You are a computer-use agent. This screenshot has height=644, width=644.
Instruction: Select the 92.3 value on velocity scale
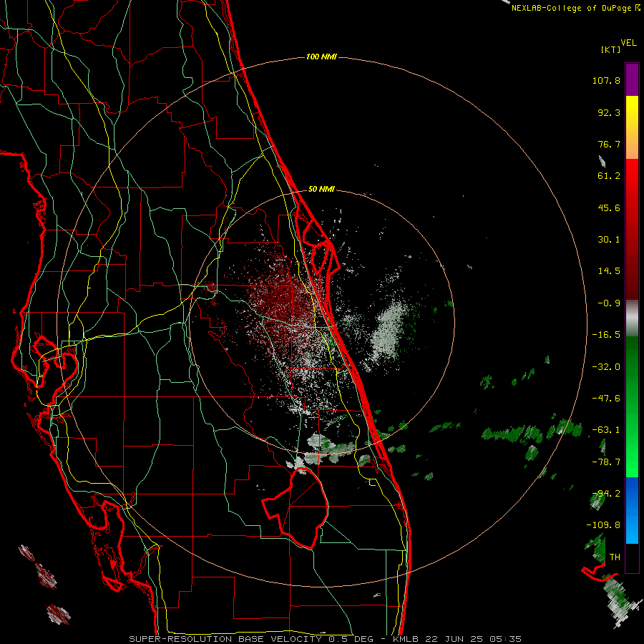[x=609, y=112]
